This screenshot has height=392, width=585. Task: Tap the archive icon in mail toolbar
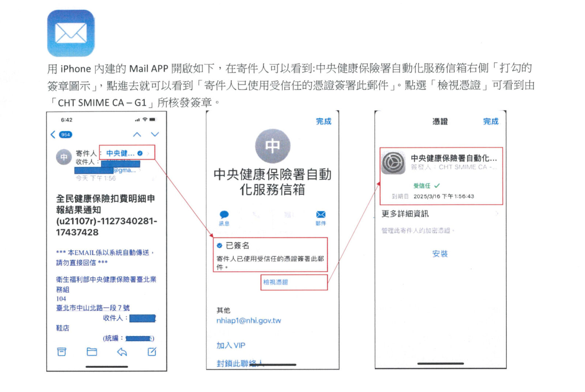pos(62,352)
